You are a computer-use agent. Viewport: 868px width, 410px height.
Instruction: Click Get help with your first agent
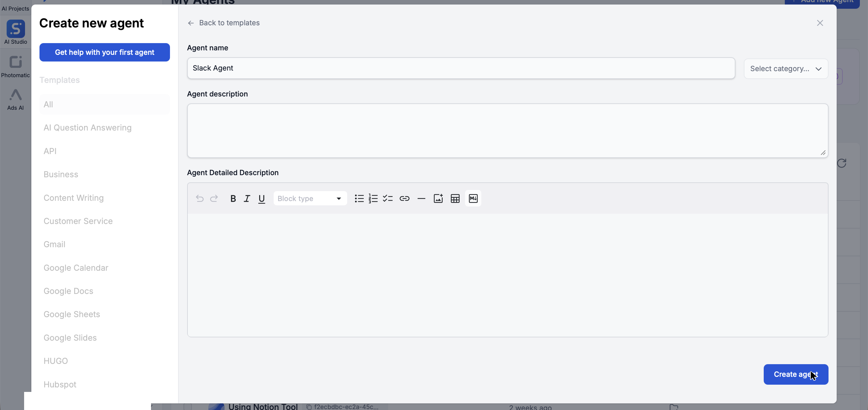[x=105, y=52]
